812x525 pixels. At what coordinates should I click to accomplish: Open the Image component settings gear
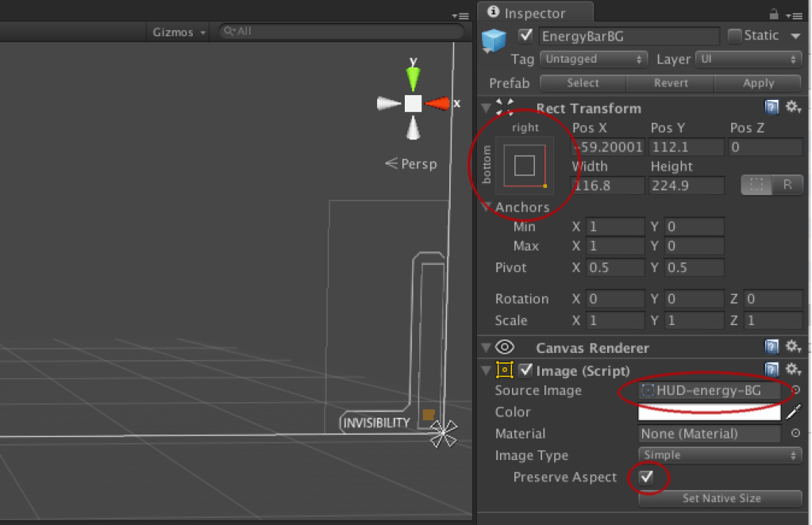(792, 369)
